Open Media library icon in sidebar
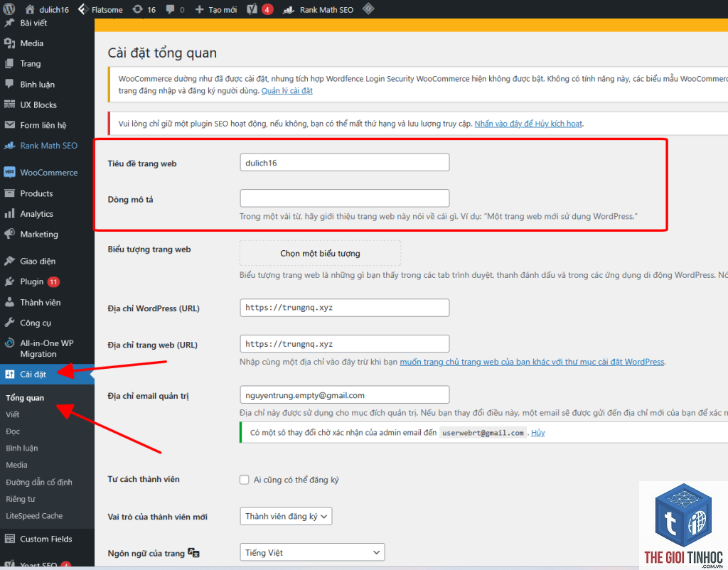The width and height of the screenshot is (728, 570). (9, 43)
